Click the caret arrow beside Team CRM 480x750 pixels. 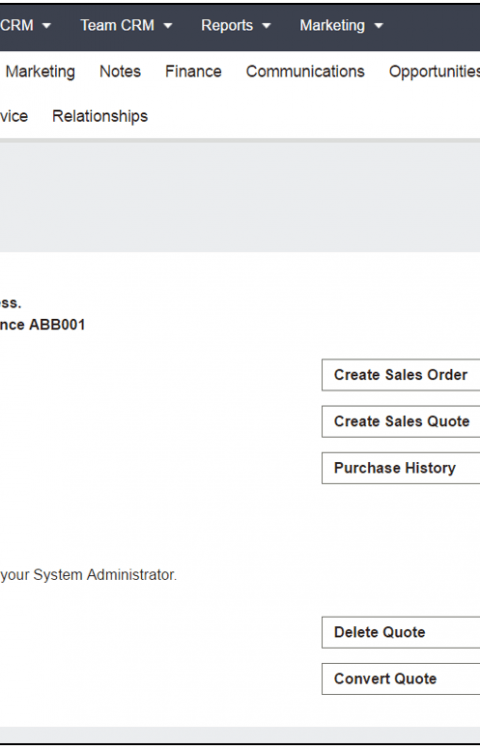[x=168, y=26]
